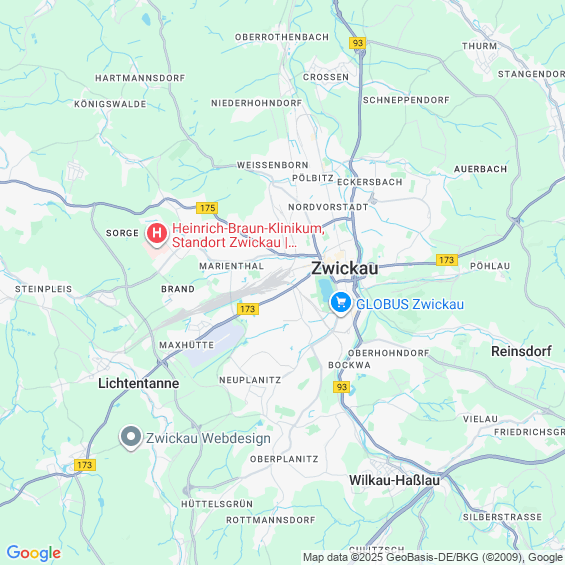The width and height of the screenshot is (565, 565).
Task: Open the Google logo link
Action: (x=34, y=553)
